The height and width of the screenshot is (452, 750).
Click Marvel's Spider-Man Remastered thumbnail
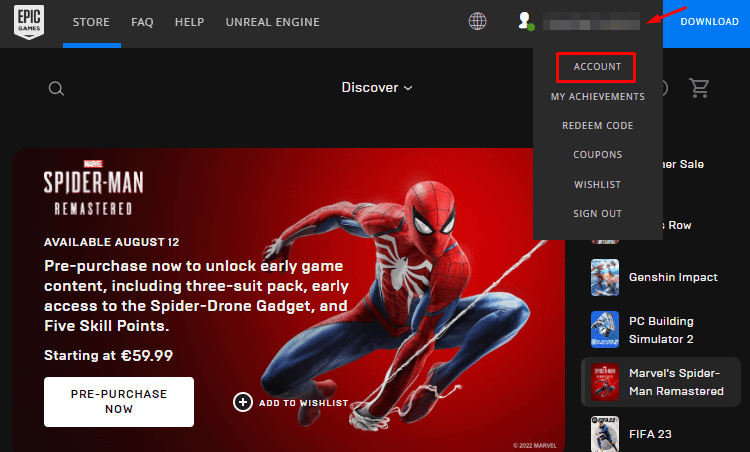pos(605,382)
